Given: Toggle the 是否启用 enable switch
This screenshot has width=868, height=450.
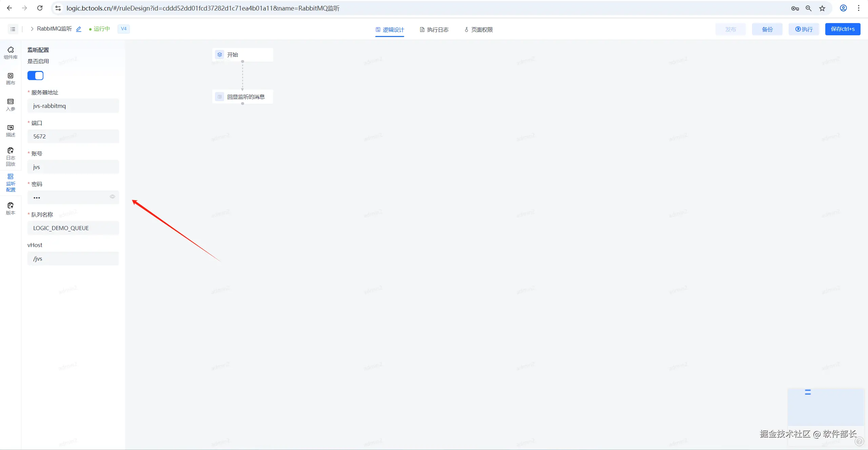Looking at the screenshot, I should click(36, 75).
